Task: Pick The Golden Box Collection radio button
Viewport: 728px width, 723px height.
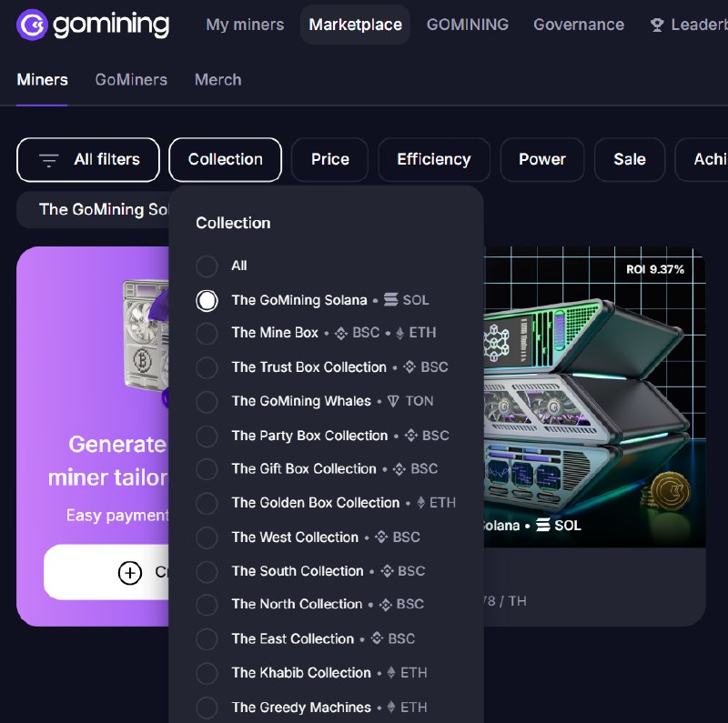Action: point(207,503)
